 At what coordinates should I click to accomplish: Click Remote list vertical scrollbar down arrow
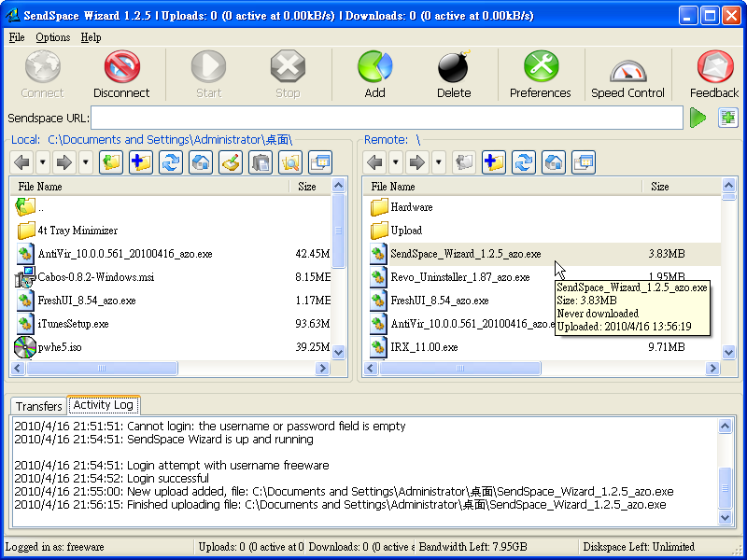pos(729,353)
